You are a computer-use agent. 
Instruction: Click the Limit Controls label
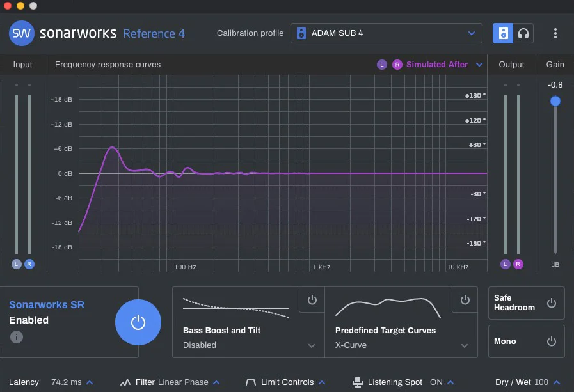click(287, 382)
